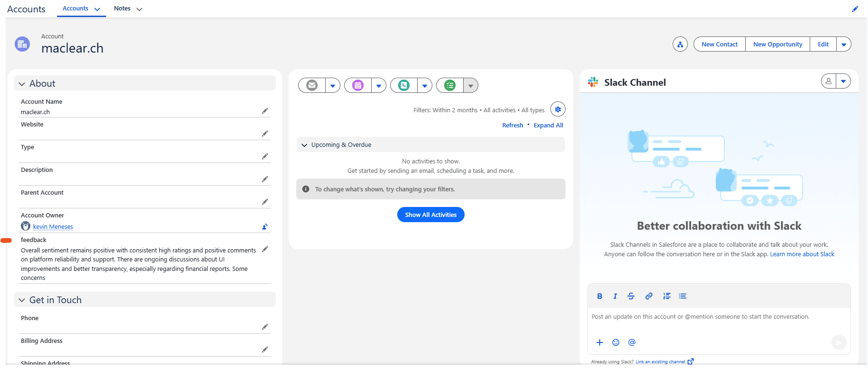Viewport: 868px width, 368px height.
Task: Change the Account Owner via owner icon
Action: click(x=265, y=226)
